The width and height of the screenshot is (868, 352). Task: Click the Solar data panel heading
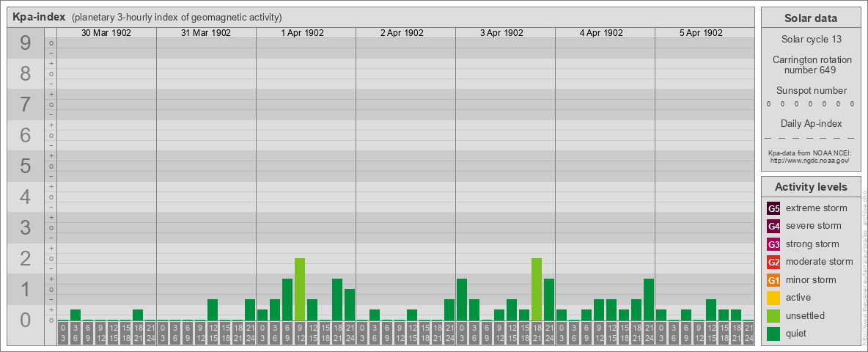click(x=811, y=18)
